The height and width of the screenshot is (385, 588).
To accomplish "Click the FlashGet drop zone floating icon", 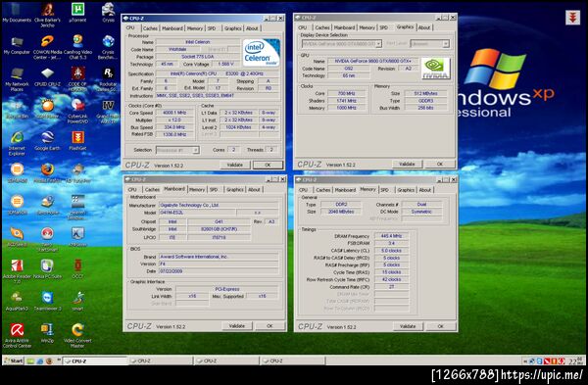I will 572,18.
